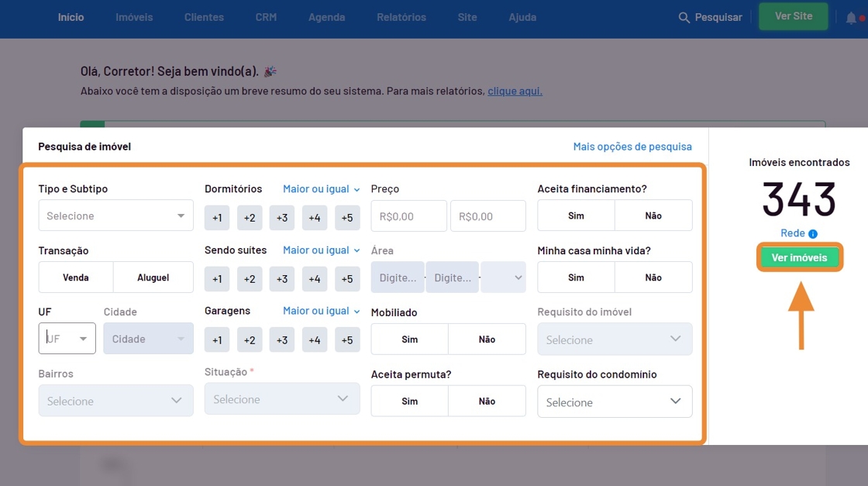868x486 pixels.
Task: Click the minimum Preço input field
Action: click(x=409, y=216)
